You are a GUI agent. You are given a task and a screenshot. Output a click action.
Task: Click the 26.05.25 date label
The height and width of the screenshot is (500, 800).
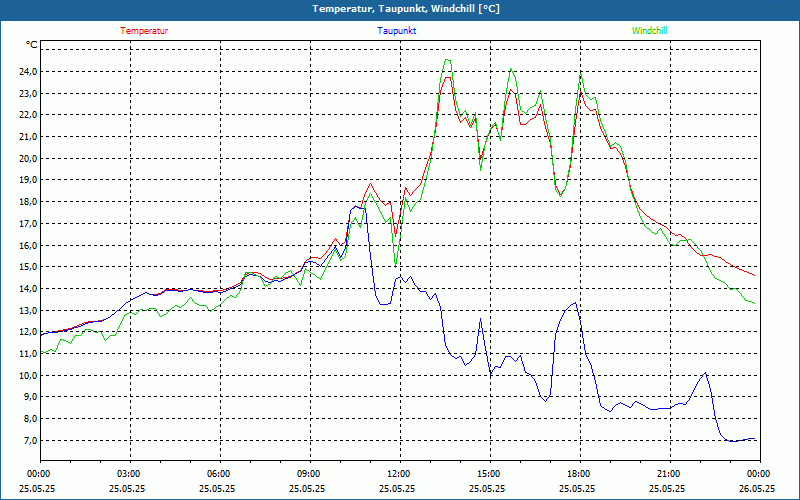(757, 489)
